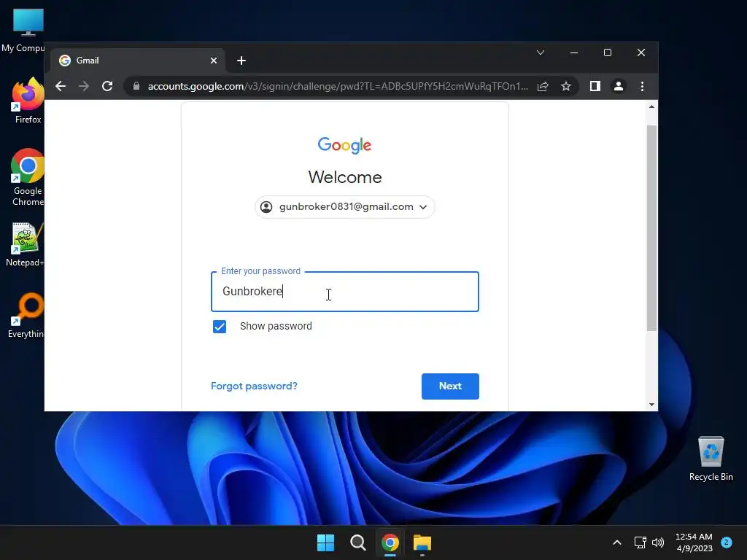Image resolution: width=747 pixels, height=560 pixels.
Task: Expand the gunbroker0831@gmail.com account switcher
Action: coord(345,206)
